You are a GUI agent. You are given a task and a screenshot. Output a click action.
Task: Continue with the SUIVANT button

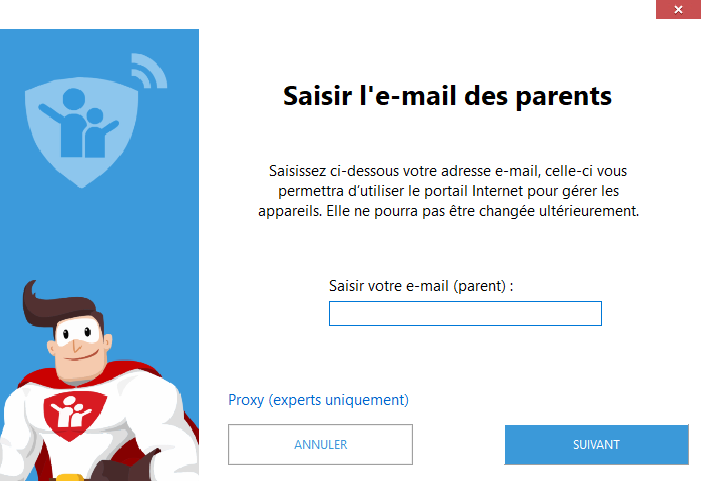597,445
